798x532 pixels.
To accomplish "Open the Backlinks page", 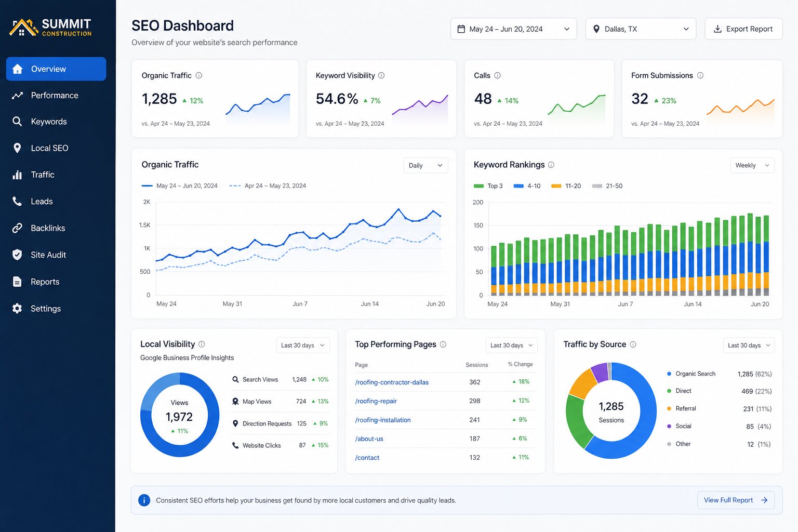I will pos(56,228).
